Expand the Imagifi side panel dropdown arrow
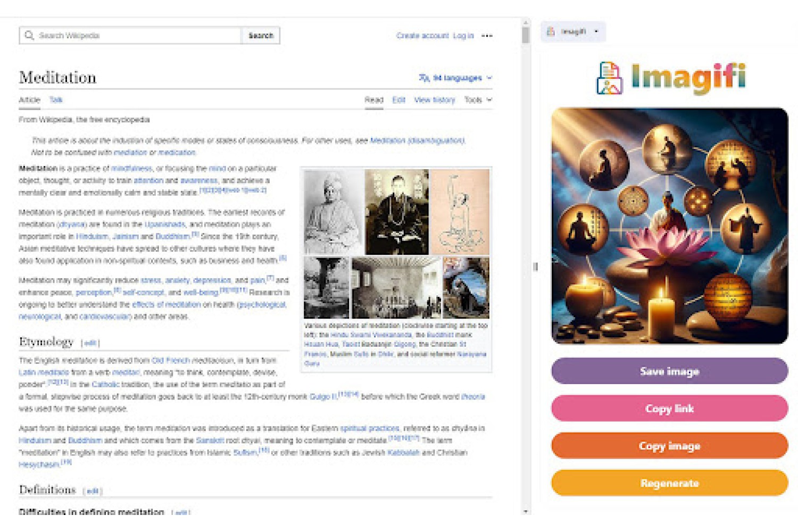Screen dimensions: 798x532 pyautogui.click(x=596, y=31)
